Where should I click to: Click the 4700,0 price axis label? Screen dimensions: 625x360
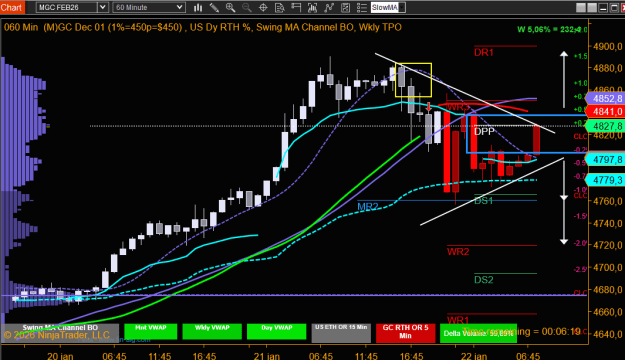click(x=608, y=267)
